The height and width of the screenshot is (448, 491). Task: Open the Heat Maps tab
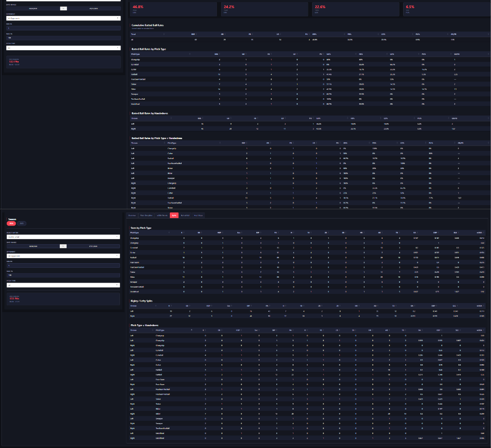click(198, 215)
